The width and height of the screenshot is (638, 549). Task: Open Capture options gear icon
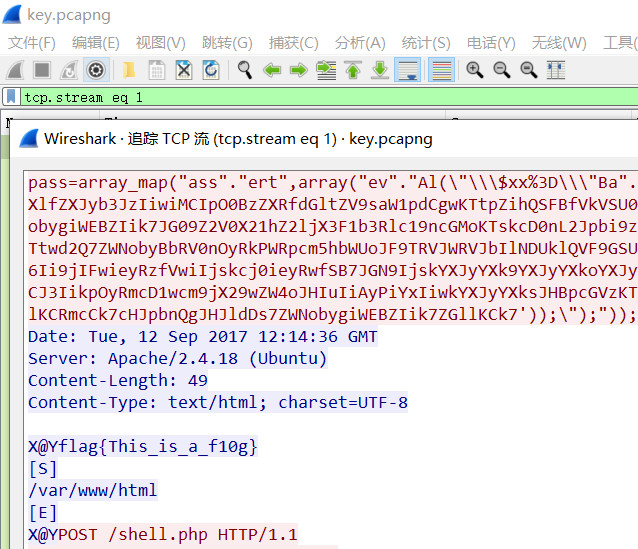96,70
